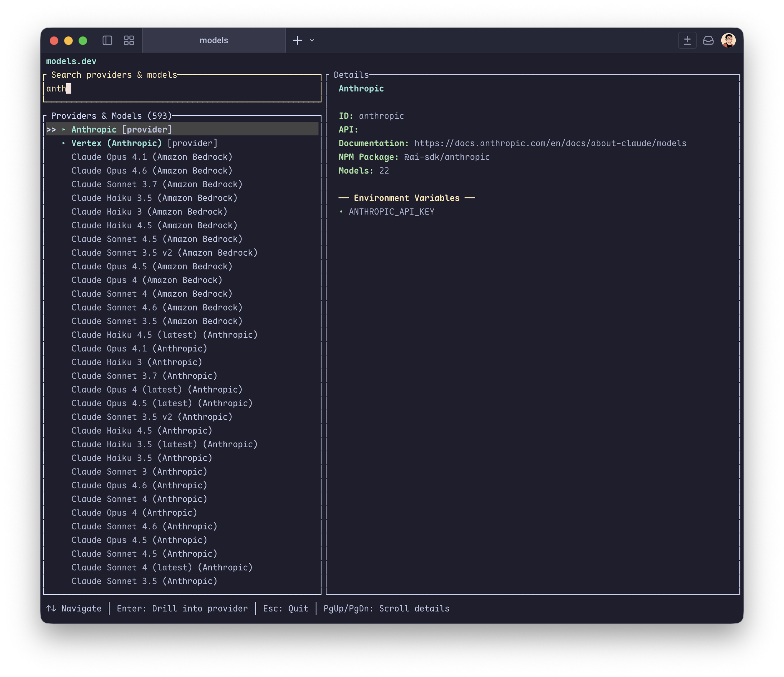Viewport: 784px width, 677px height.
Task: Click the new tab plus icon
Action: (x=298, y=40)
